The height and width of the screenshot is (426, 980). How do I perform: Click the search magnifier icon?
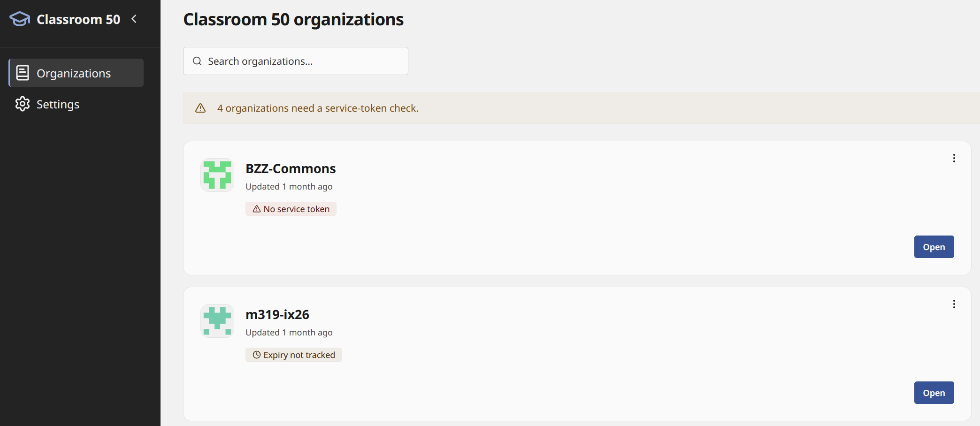point(197,61)
